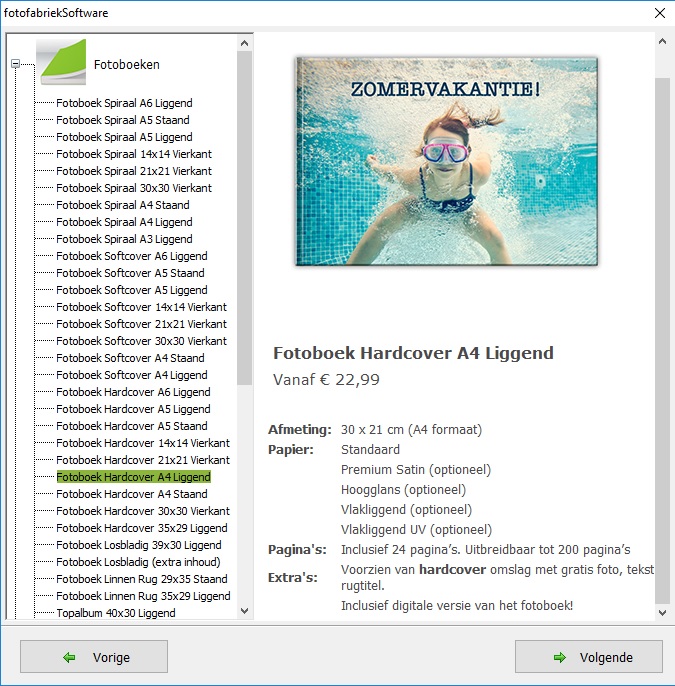Choose Topalbum 40x30 Liggend
Viewport: 675px width, 686px height.
pyautogui.click(x=115, y=613)
